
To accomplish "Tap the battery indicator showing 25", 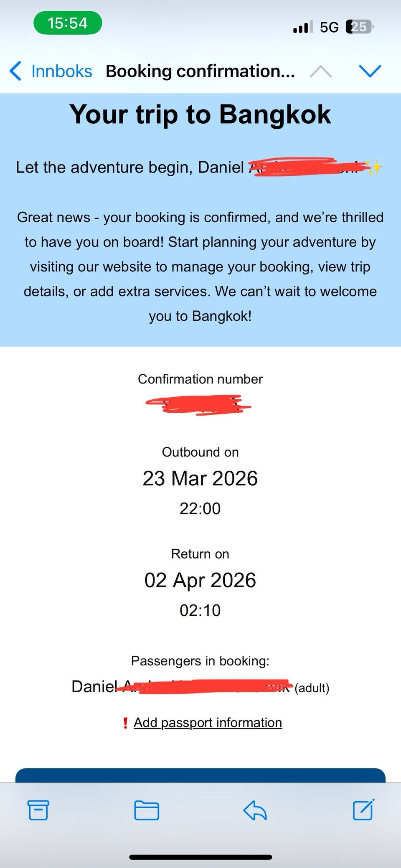I will tap(359, 27).
